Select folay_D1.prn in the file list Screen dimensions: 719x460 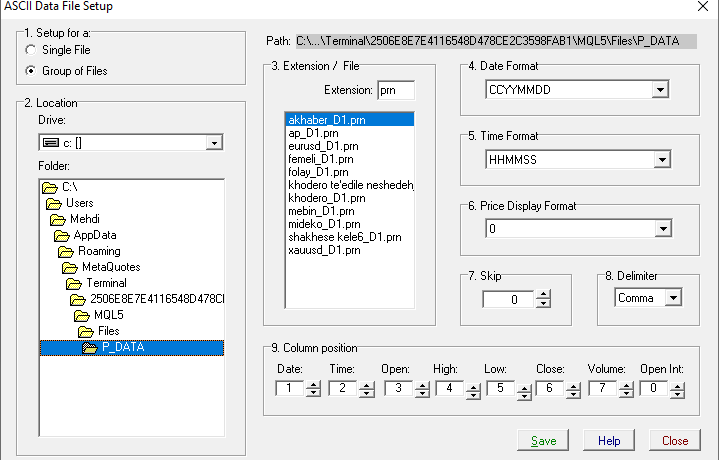[x=349, y=172]
